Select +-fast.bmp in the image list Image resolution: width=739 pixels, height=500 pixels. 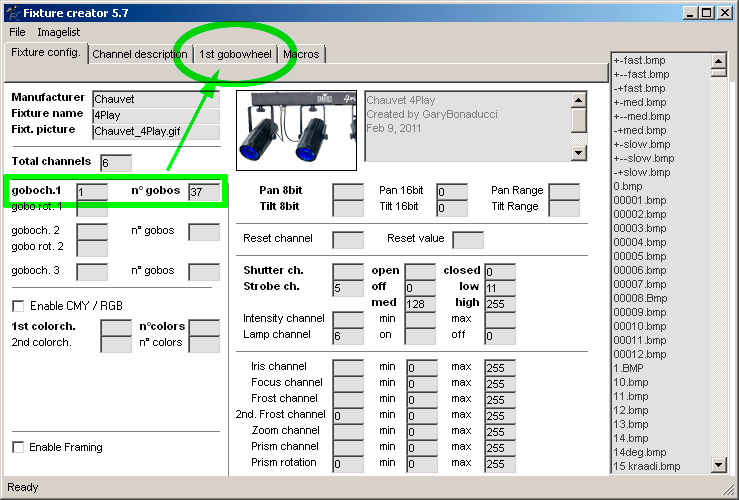tap(640, 60)
